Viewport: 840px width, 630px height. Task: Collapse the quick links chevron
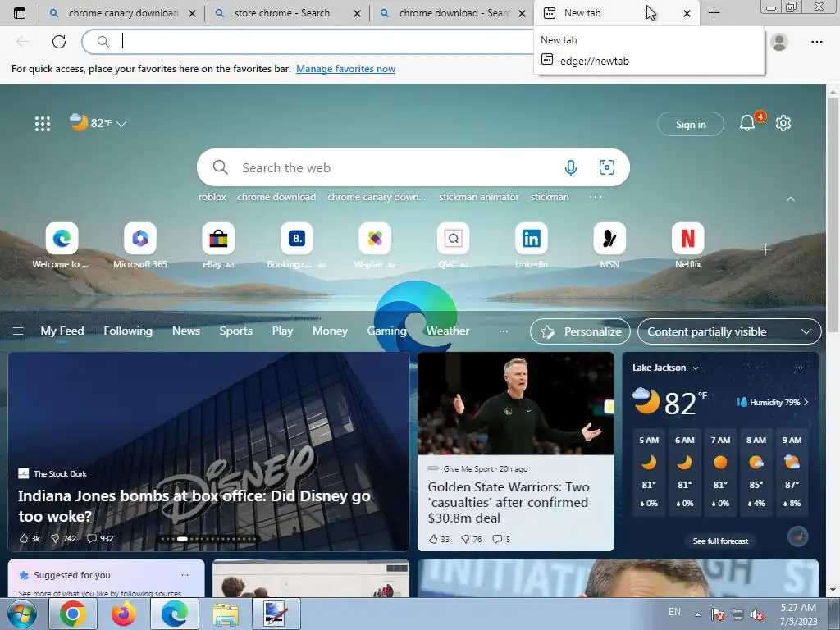pos(790,199)
